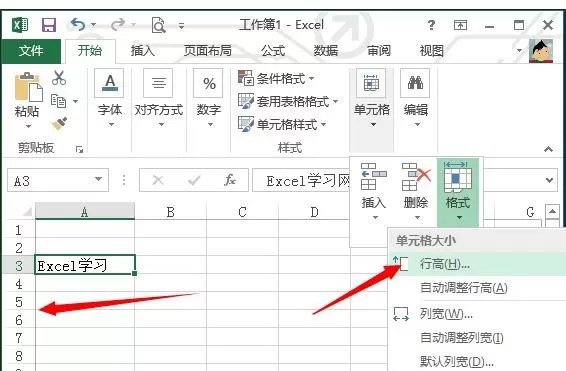Click the 删除 Delete cells button
The width and height of the screenshot is (566, 371).
416,191
